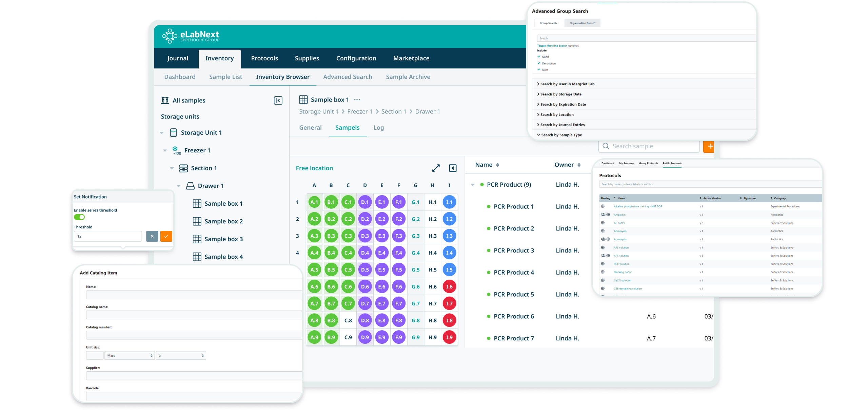Click the sample box grid icon for Sample box 1
Viewport: 868px width, 410px height.
tap(197, 203)
